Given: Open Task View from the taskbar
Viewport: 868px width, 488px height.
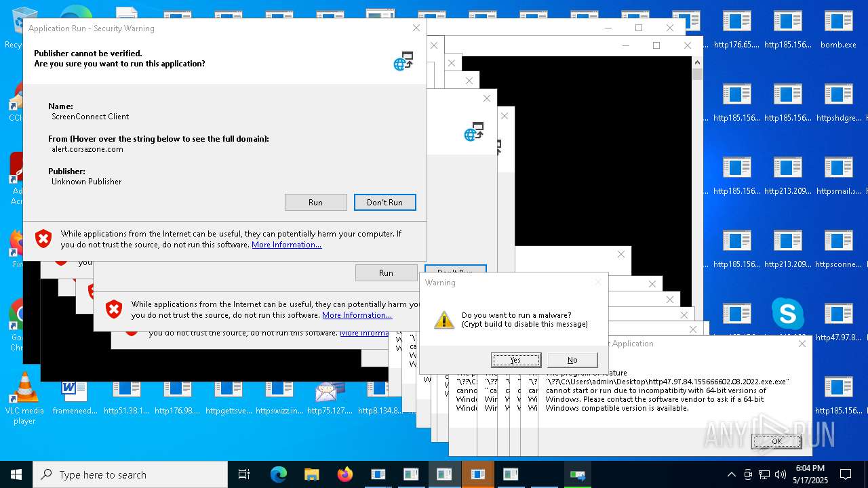Looking at the screenshot, I should 244,474.
